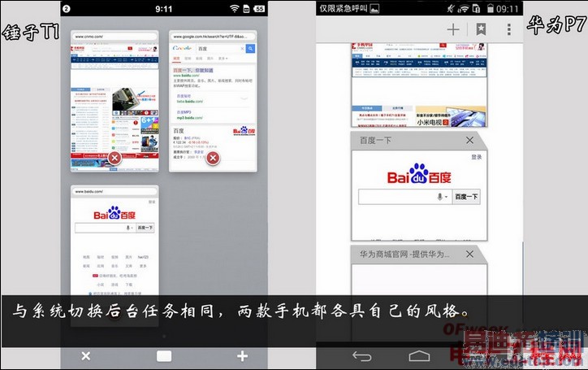The height and width of the screenshot is (370, 588).
Task: Open bookmarks star icon on Huawei P7
Action: (481, 29)
